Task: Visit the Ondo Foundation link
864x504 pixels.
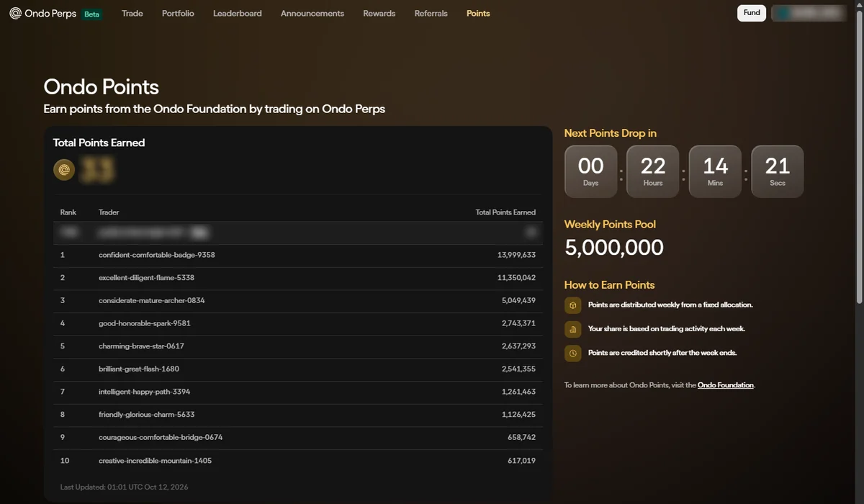Action: click(x=726, y=385)
